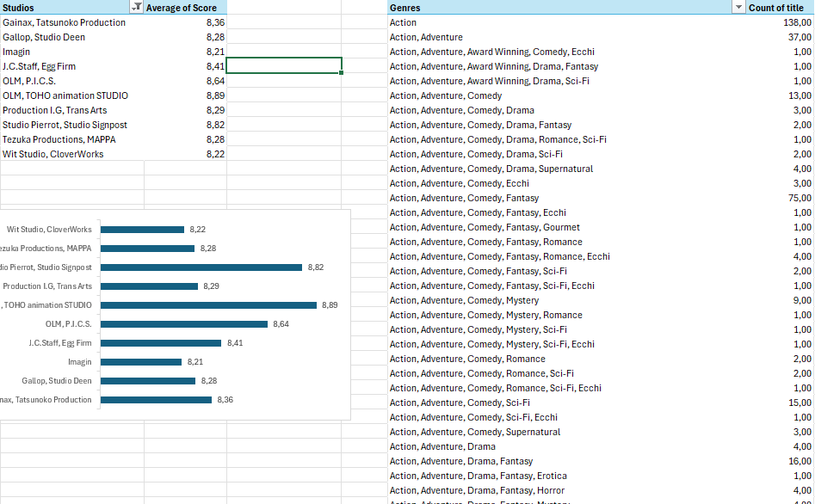Screen dimensions: 815x504
Task: Click the OLM, TOHO animation STUDIO cell
Action: pyautogui.click(x=65, y=95)
